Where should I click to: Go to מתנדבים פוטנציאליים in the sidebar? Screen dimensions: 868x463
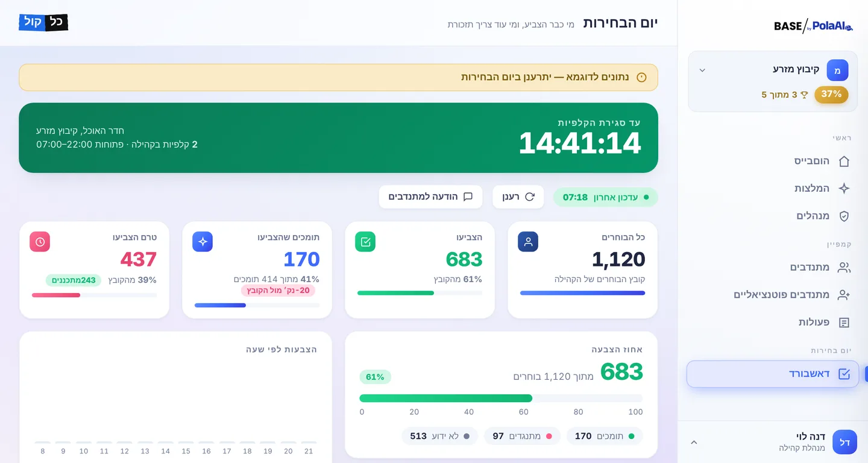pos(773,295)
